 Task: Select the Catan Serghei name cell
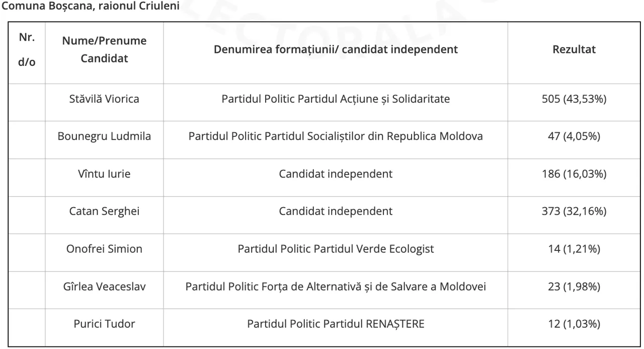(104, 211)
